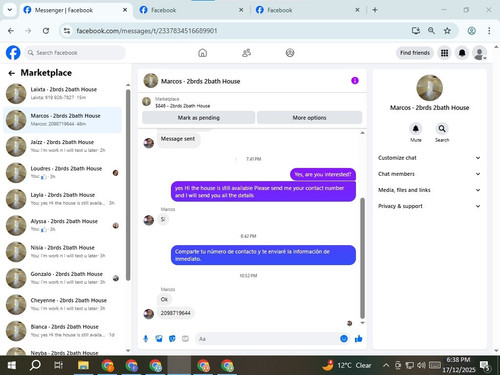Screen dimensions: 500x375
Task: Go back with browser back arrow
Action: (11, 31)
